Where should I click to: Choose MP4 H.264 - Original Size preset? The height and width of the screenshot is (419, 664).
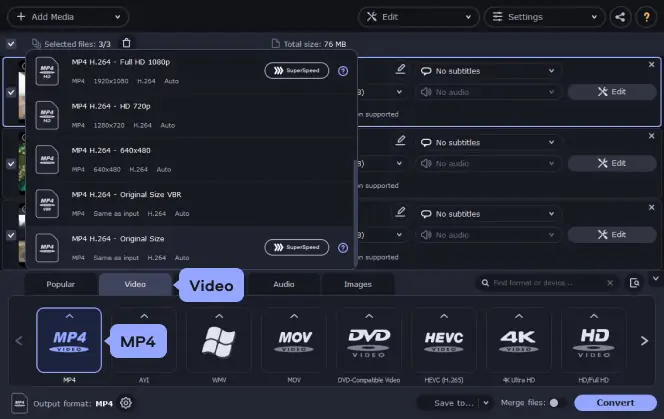[190, 248]
